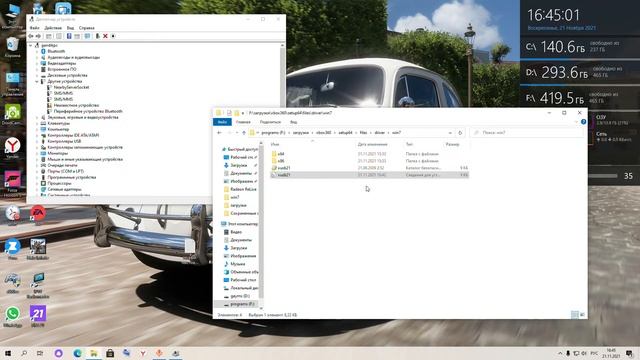Click Explorer's up-one-level arrow
The height and width of the screenshot is (360, 640).
click(244, 133)
